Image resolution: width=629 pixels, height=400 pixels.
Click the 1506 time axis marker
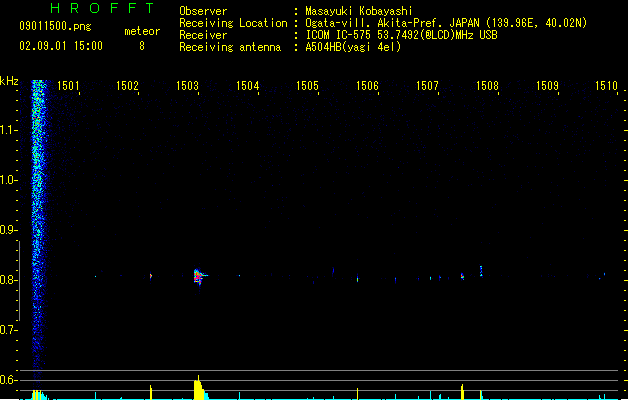[x=367, y=86]
